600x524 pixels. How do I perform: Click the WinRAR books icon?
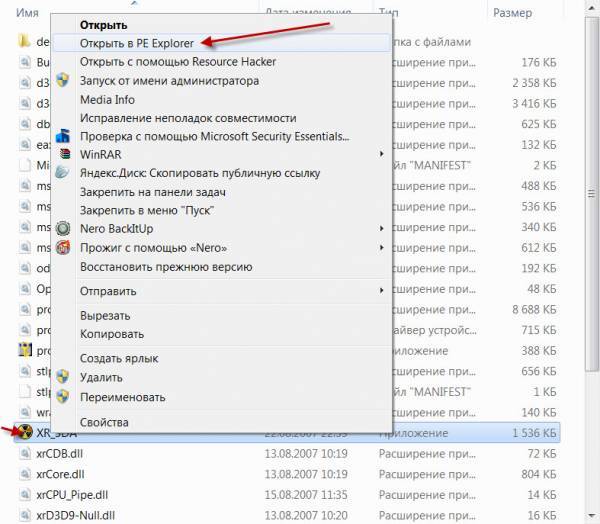click(x=65, y=154)
